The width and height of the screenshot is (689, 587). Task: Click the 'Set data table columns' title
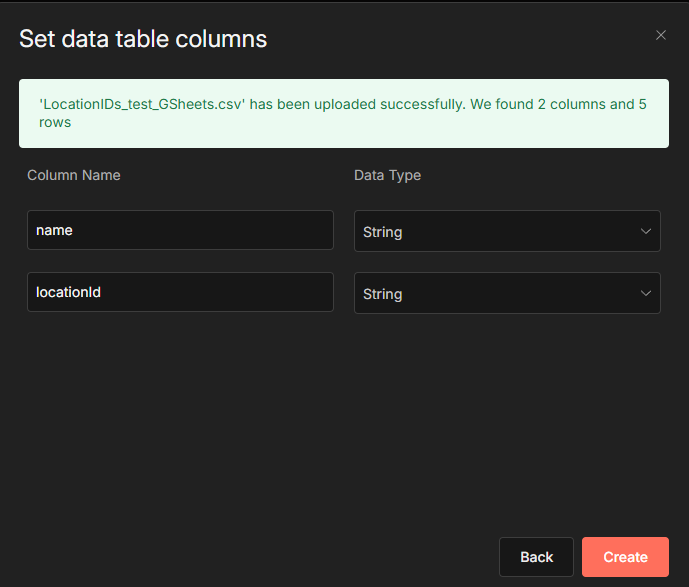(x=143, y=39)
